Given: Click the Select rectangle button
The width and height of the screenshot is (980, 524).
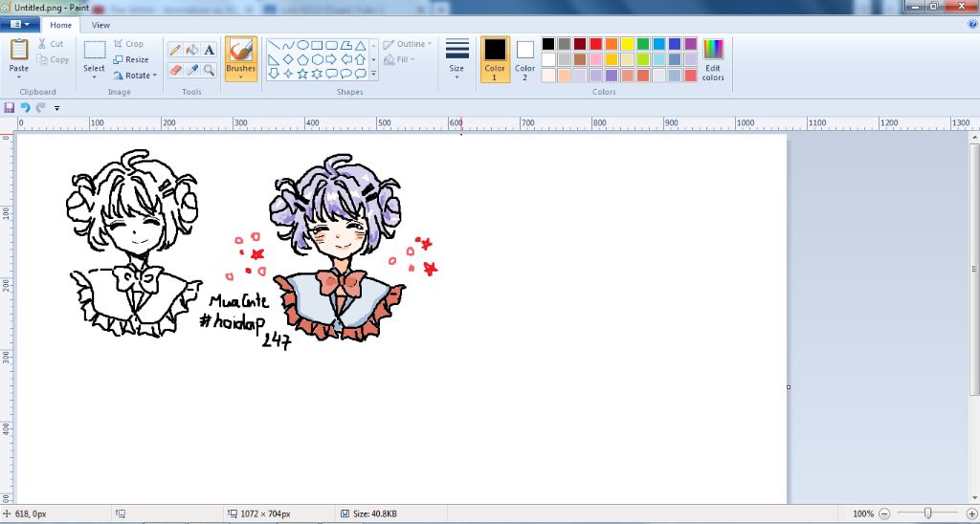Looking at the screenshot, I should 95,51.
